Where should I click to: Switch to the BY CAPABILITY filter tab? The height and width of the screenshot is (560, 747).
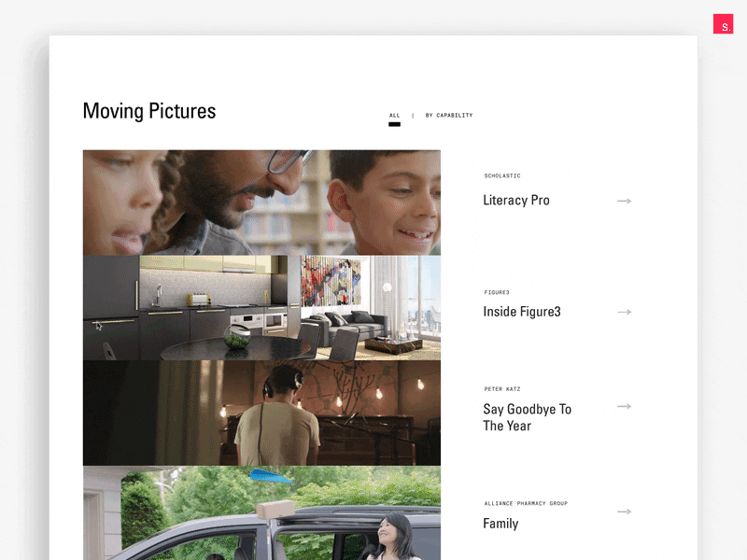click(x=449, y=115)
